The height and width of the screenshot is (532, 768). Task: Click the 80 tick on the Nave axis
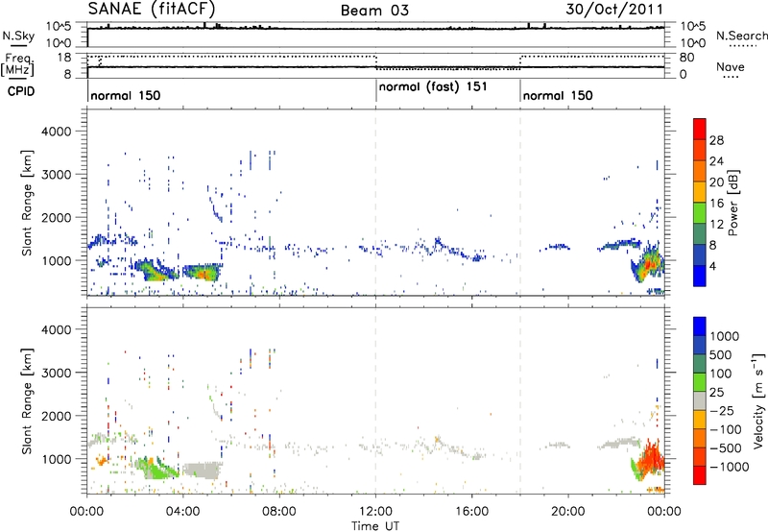coord(686,58)
